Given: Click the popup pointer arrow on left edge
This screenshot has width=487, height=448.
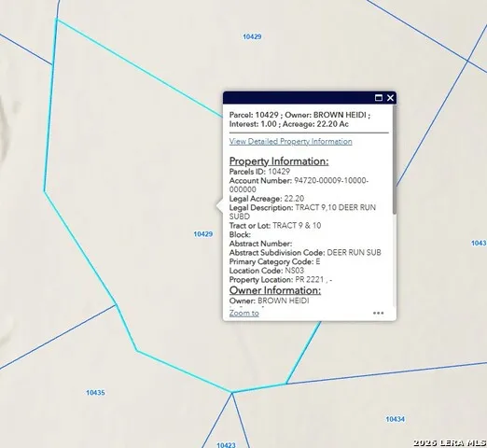Looking at the screenshot, I should tap(219, 206).
